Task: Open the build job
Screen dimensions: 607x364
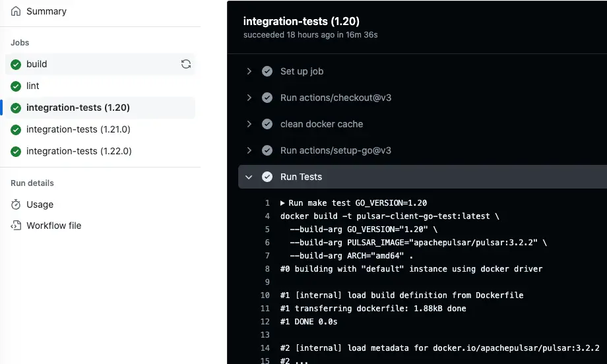Action: click(x=37, y=64)
